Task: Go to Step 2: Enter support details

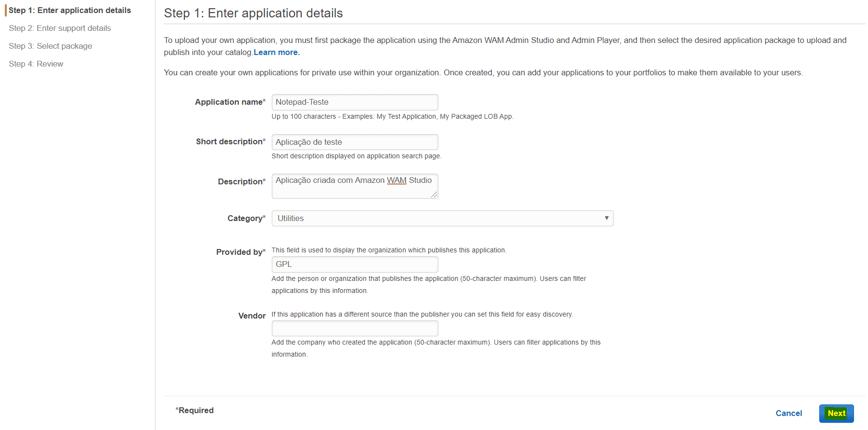Action: click(x=60, y=28)
